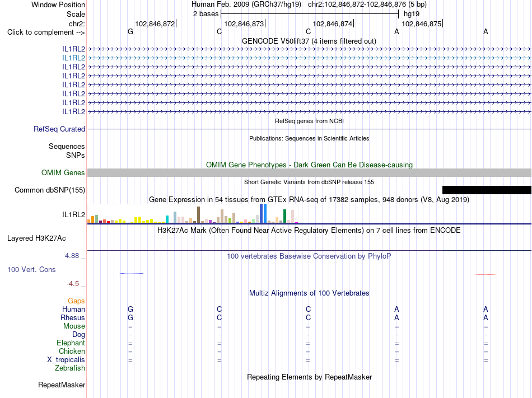Click the Human species label
The width and height of the screenshot is (532, 398).
click(x=73, y=309)
